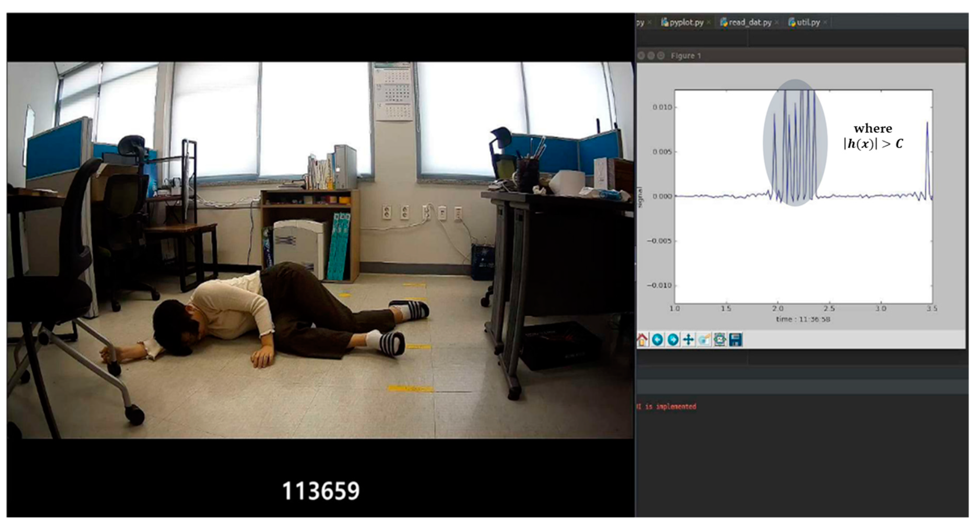The height and width of the screenshot is (526, 980).
Task: Minimize the Figure 1 window
Action: click(651, 56)
